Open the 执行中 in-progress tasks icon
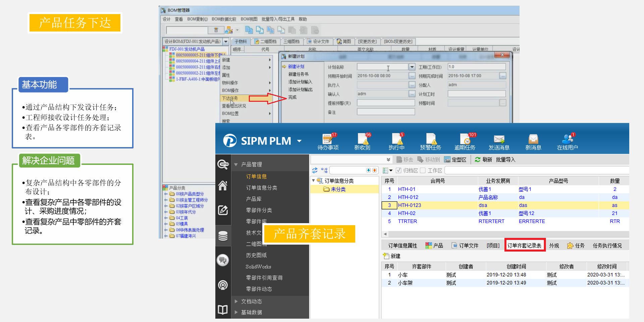This screenshot has width=644, height=322. point(396,141)
